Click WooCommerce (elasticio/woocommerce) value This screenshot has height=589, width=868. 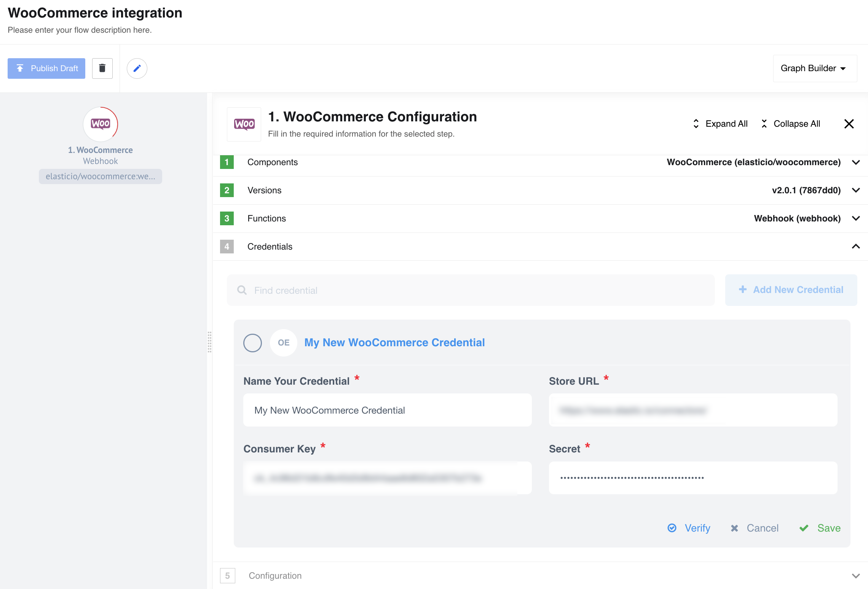pos(754,162)
